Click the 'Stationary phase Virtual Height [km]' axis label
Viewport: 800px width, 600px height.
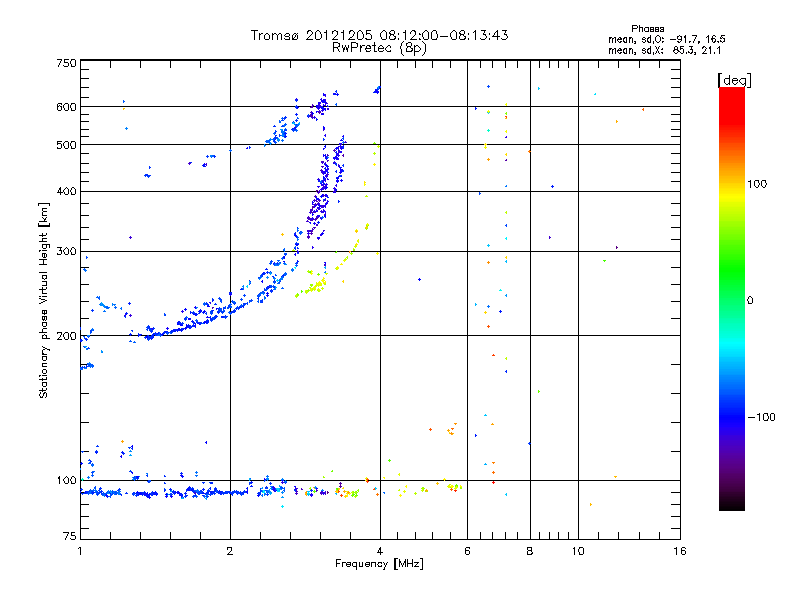(44, 300)
